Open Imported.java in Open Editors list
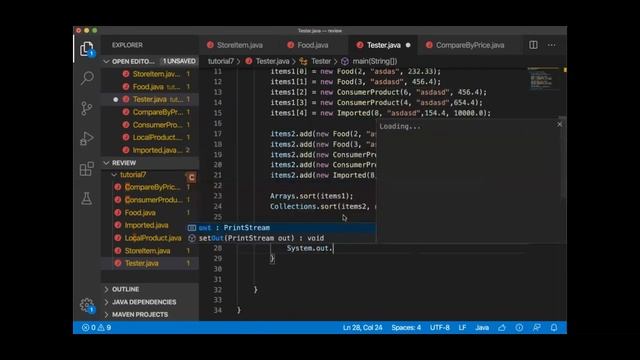The height and width of the screenshot is (360, 640). pos(150,150)
